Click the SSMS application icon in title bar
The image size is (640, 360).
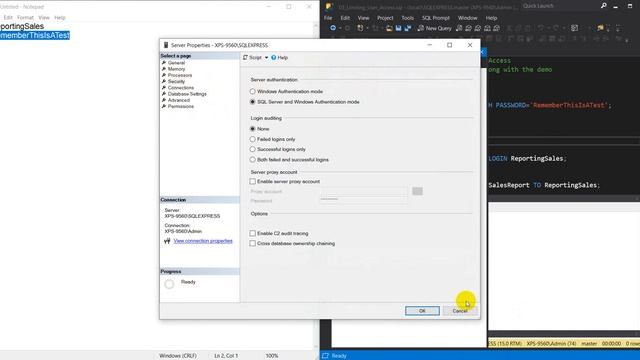pyautogui.click(x=329, y=6)
